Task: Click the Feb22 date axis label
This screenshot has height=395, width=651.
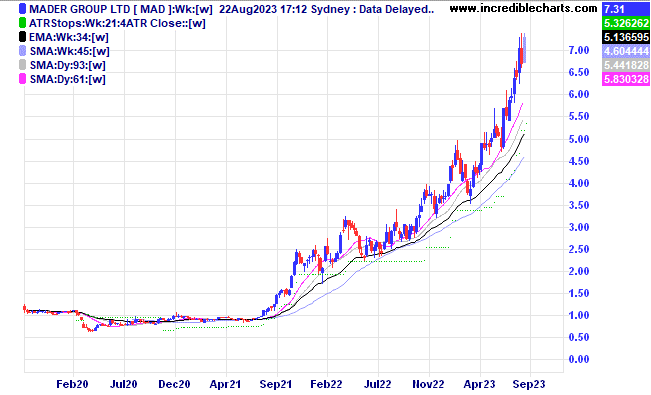Action: click(x=326, y=384)
